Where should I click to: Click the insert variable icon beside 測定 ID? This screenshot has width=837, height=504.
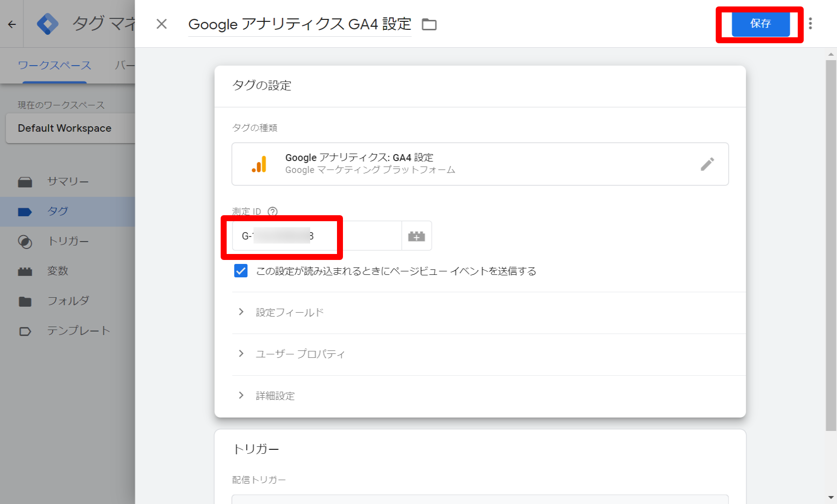(417, 236)
